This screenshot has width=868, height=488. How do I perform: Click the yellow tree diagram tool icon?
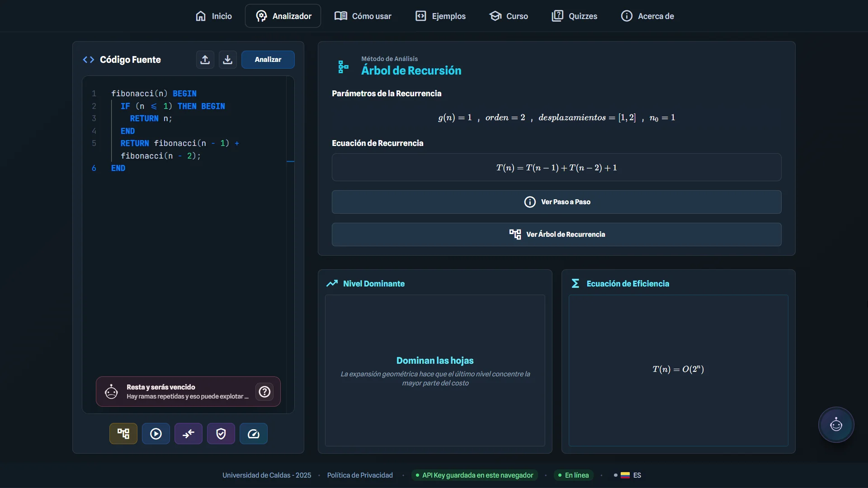(123, 434)
